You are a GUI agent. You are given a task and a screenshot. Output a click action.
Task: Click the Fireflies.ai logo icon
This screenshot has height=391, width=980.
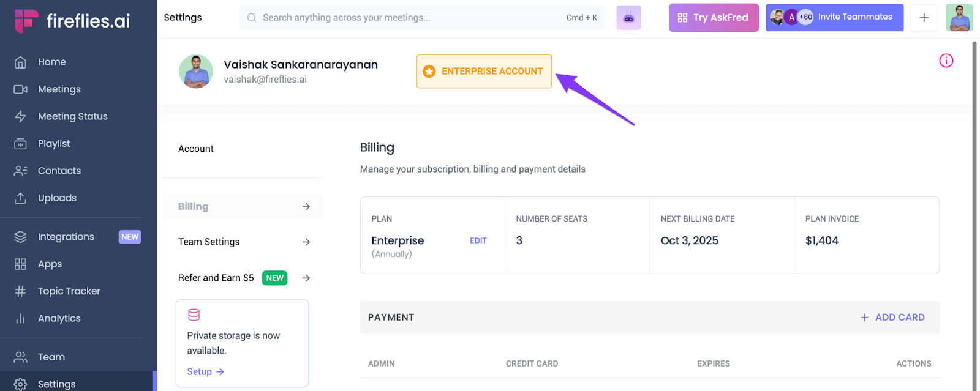click(x=26, y=20)
